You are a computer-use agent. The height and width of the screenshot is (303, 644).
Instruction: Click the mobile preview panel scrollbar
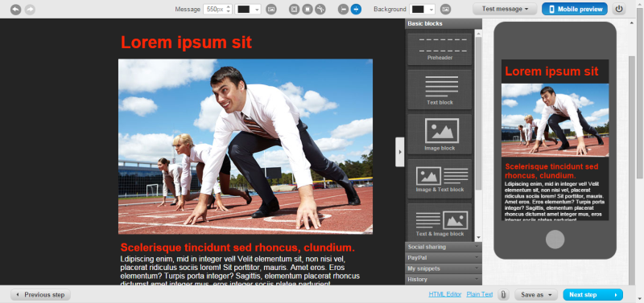[632, 170]
